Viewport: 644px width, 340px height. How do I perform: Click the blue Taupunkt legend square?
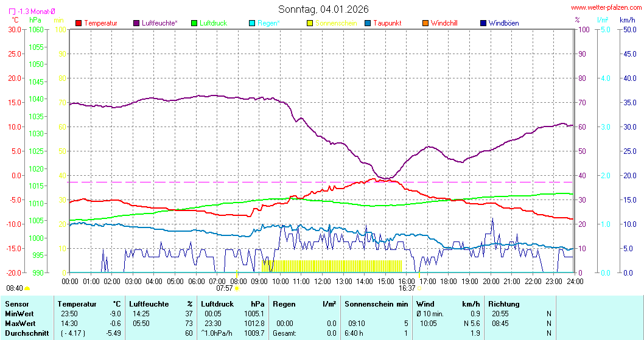368,23
